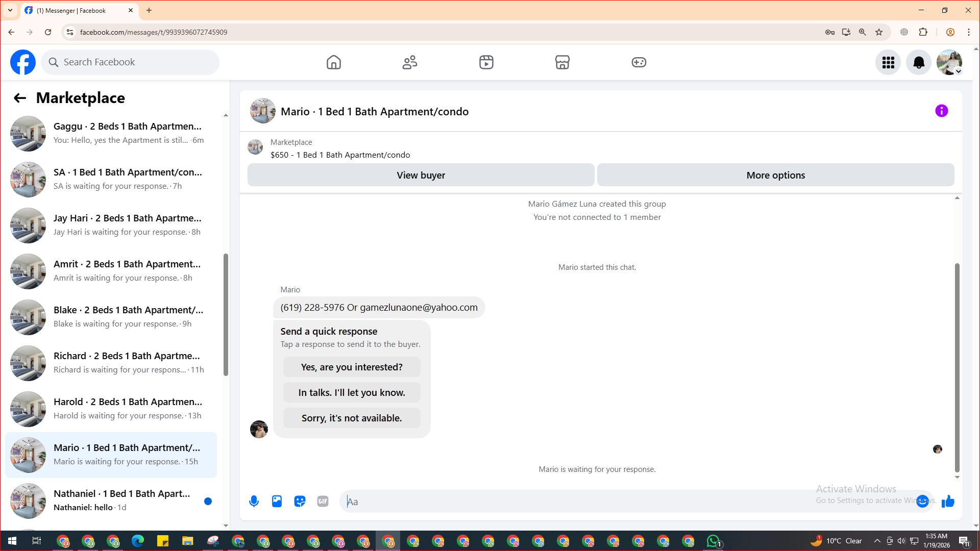Click the chat messages vertical scrollbar
Image resolution: width=980 pixels, height=551 pixels.
pos(957,367)
